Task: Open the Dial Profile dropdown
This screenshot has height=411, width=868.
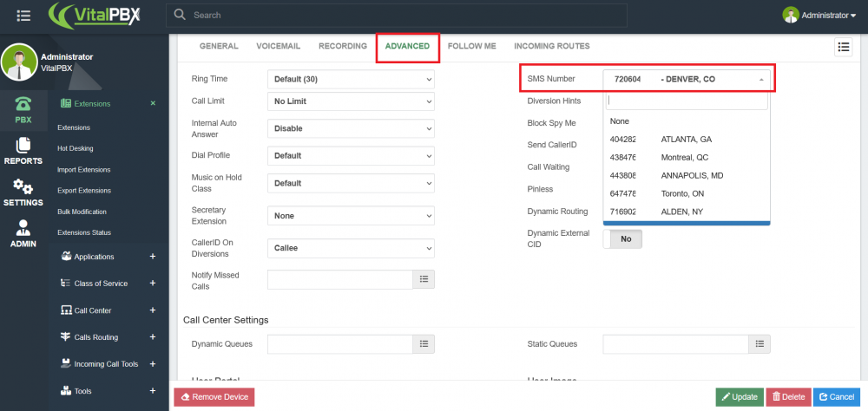Action: (351, 155)
